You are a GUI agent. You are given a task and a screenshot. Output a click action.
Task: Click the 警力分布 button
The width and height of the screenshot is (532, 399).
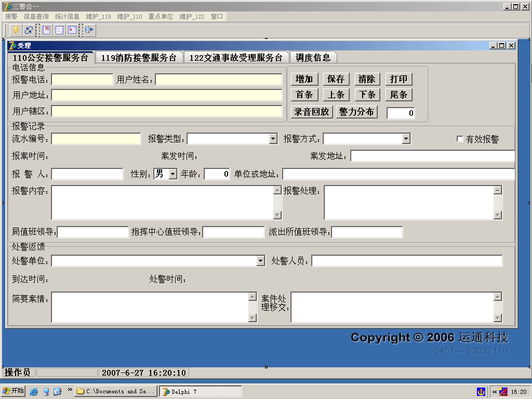pos(356,112)
